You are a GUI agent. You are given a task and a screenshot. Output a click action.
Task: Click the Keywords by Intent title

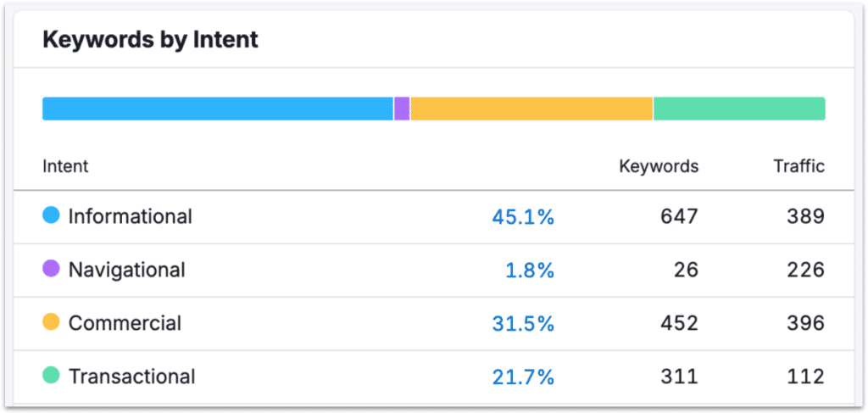point(150,39)
